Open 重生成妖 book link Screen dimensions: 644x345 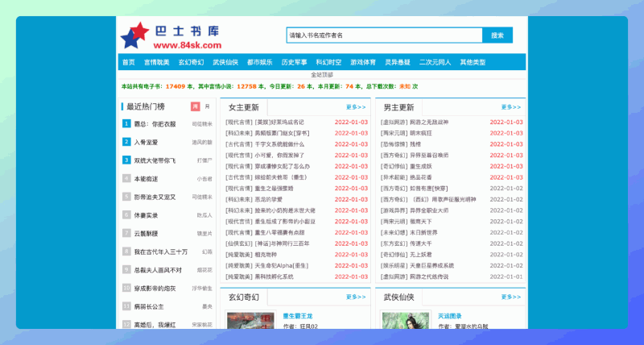(421, 167)
